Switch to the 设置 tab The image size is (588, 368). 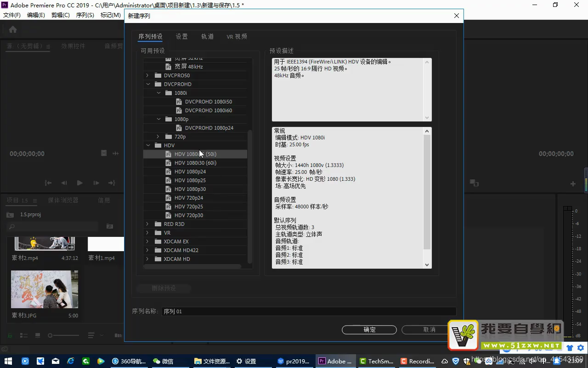[181, 36]
